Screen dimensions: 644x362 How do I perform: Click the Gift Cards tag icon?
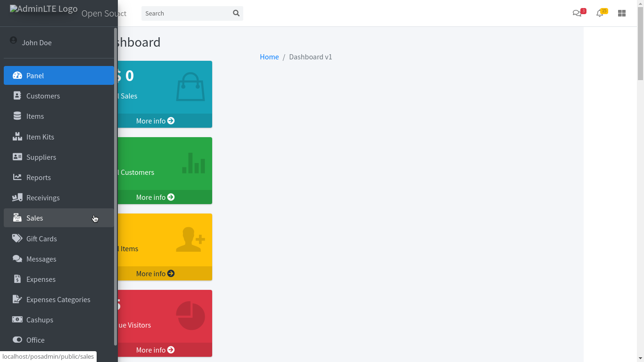click(x=17, y=239)
